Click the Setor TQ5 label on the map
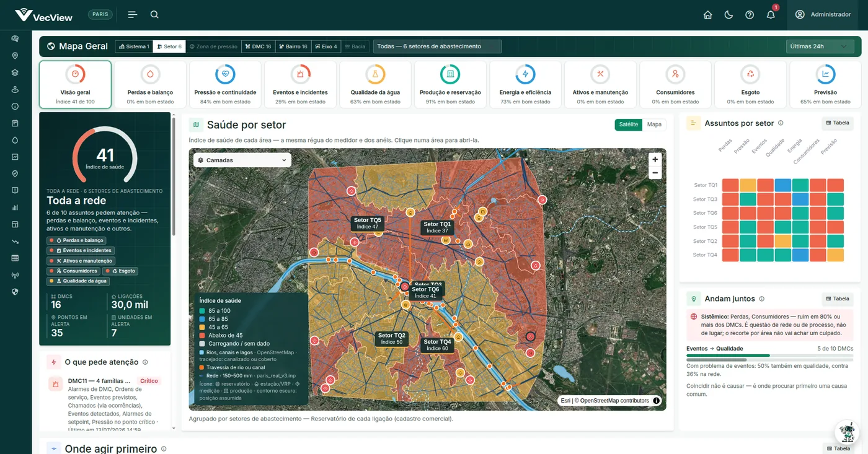 click(x=367, y=223)
